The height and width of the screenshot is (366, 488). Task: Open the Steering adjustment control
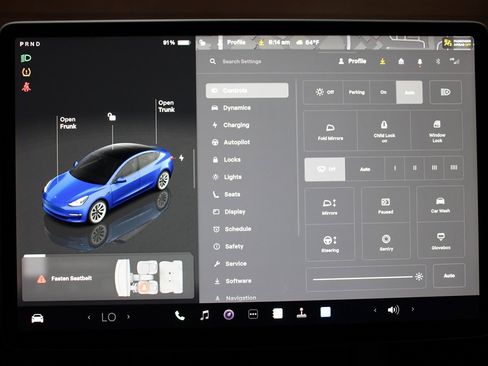point(330,243)
